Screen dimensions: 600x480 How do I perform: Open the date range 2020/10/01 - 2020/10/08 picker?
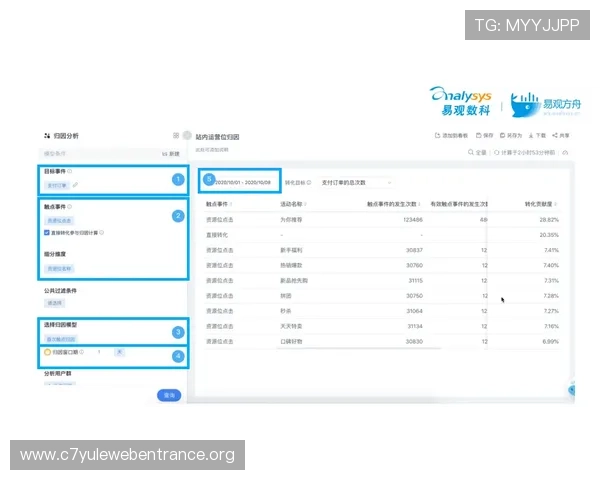pyautogui.click(x=243, y=183)
